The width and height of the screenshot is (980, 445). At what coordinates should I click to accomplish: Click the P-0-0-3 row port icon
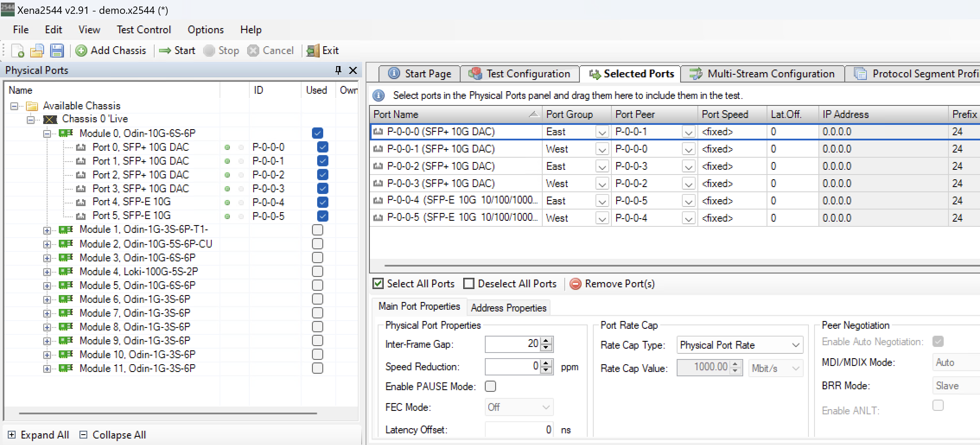coord(378,184)
